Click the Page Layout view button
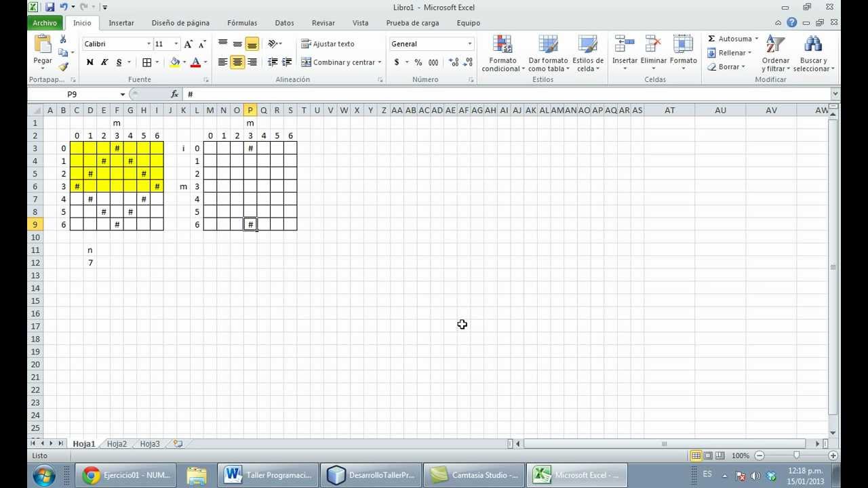The height and width of the screenshot is (488, 868). [708, 455]
